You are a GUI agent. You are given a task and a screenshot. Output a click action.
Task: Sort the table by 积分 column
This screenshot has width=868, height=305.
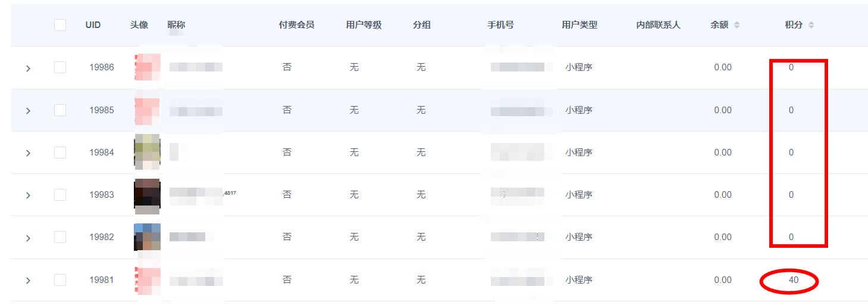pyautogui.click(x=811, y=25)
